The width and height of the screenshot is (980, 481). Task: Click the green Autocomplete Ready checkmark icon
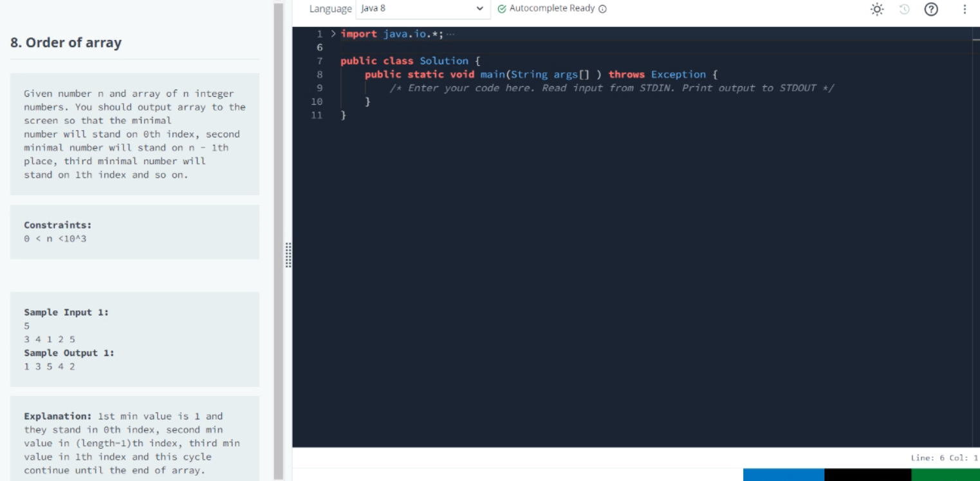point(502,9)
